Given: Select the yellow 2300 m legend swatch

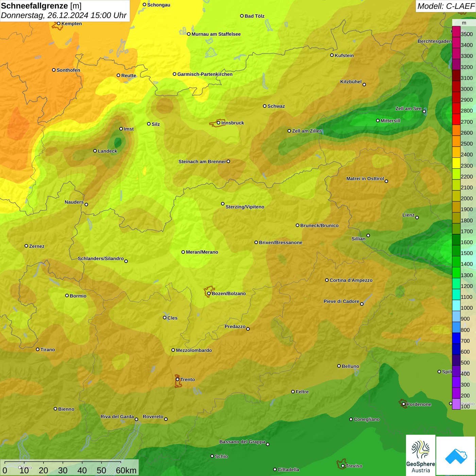Looking at the screenshot, I should click(456, 163).
